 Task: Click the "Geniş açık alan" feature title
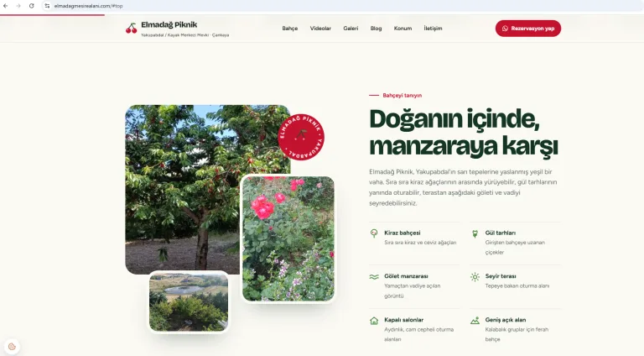click(505, 320)
